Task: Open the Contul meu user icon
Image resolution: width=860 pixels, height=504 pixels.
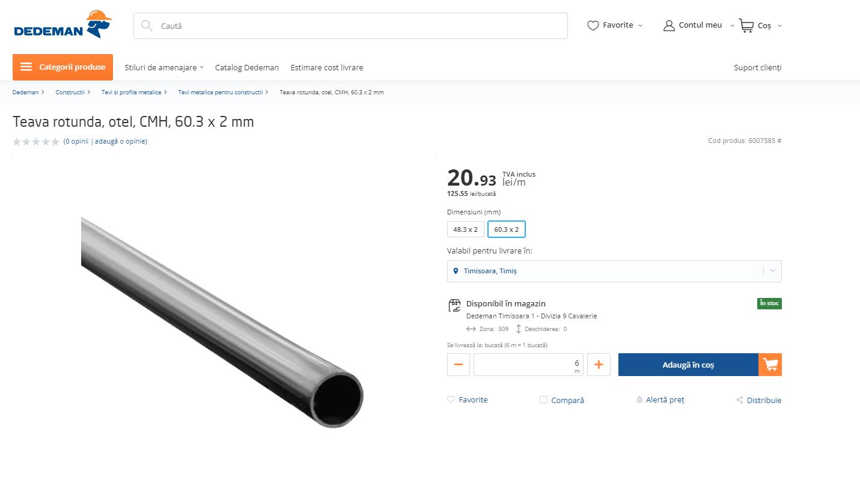Action: (669, 25)
